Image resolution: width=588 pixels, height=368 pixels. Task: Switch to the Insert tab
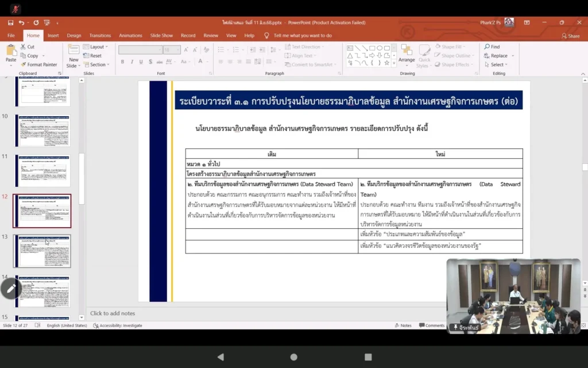pos(53,35)
